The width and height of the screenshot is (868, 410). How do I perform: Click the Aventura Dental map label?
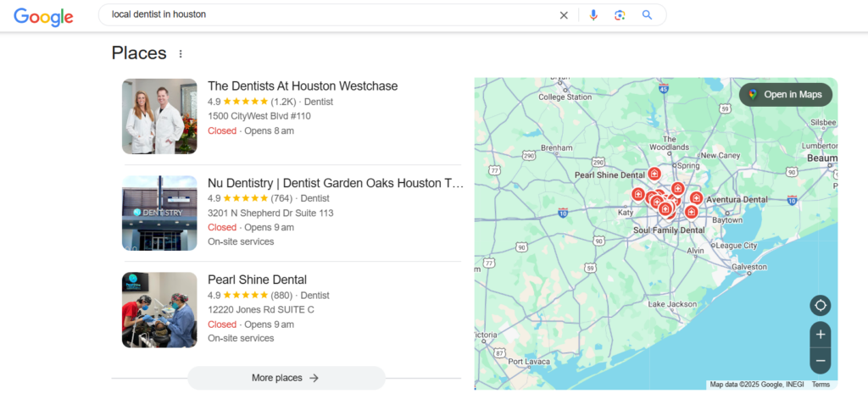(737, 199)
